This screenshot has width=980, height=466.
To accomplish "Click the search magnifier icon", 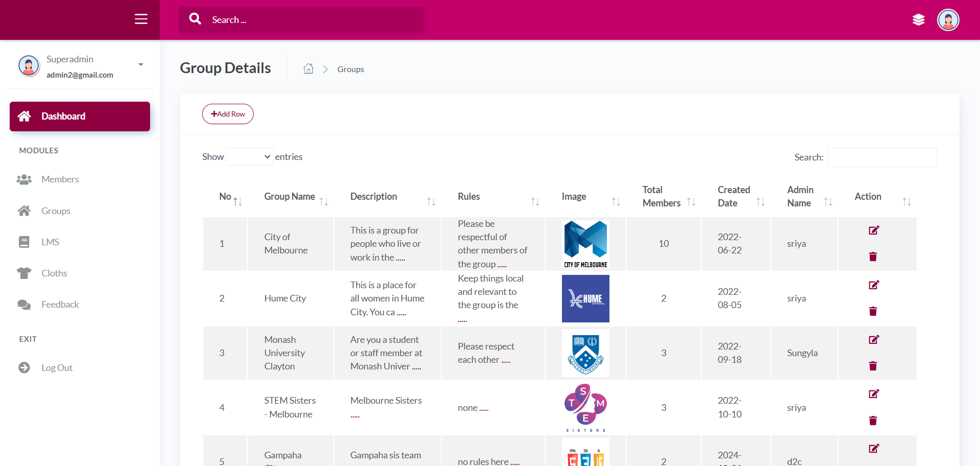I will click(x=195, y=19).
